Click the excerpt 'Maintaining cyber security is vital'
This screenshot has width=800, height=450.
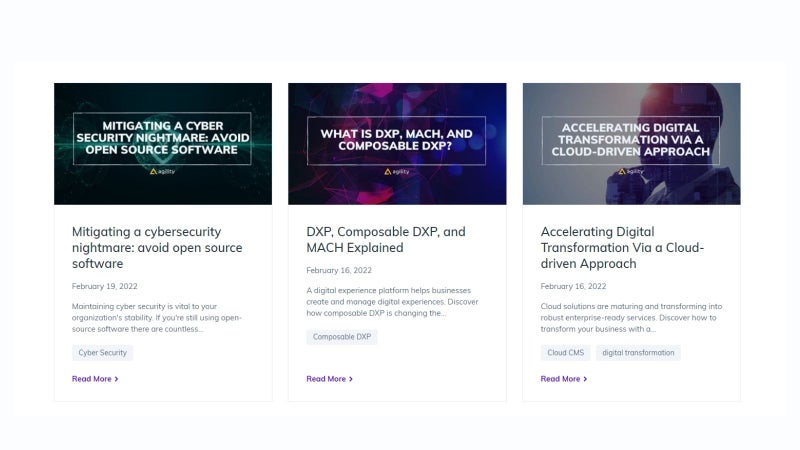(x=157, y=317)
